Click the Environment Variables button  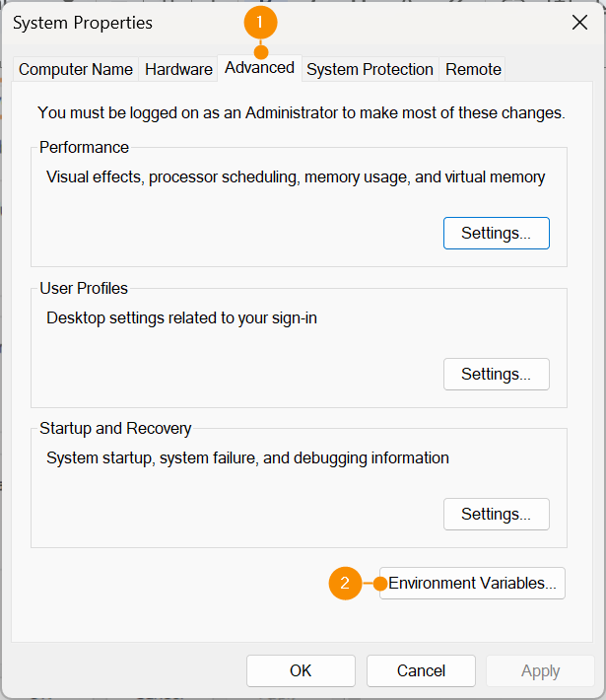(472, 584)
